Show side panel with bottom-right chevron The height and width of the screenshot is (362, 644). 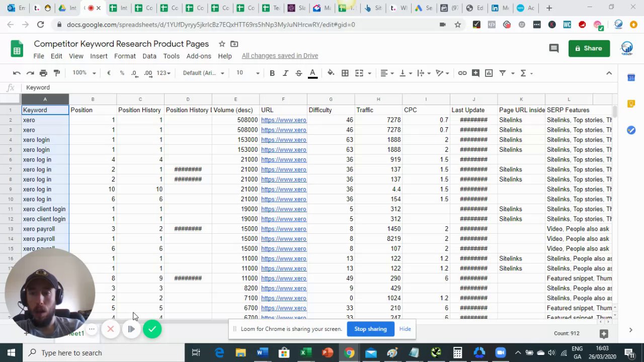pyautogui.click(x=630, y=330)
